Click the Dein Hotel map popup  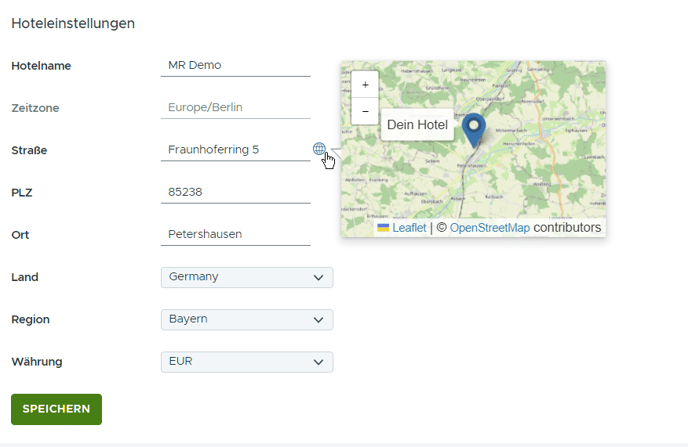click(417, 125)
